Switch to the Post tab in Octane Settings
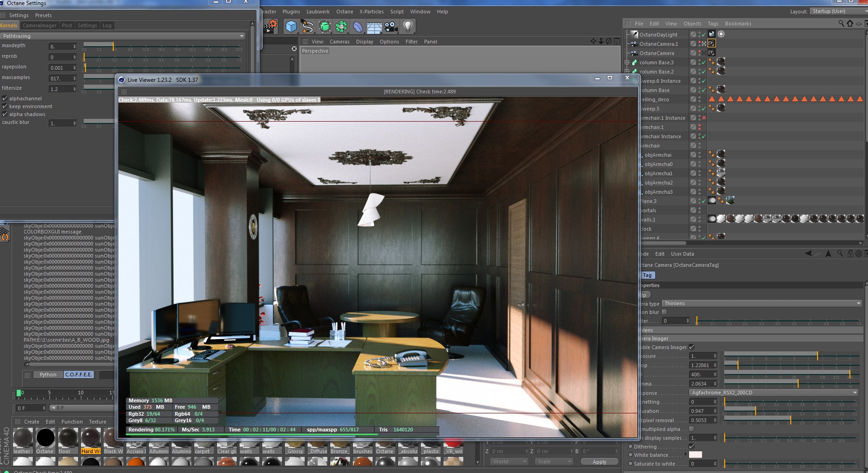Image resolution: width=868 pixels, height=473 pixels. [67, 25]
